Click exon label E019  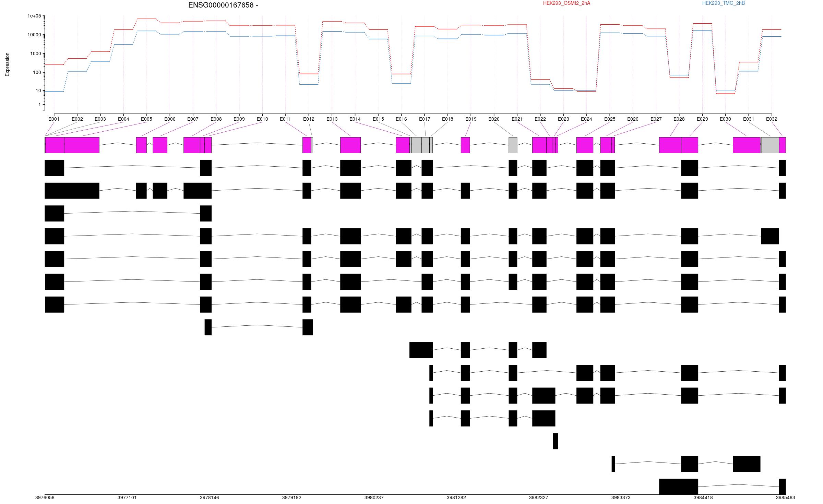point(471,119)
